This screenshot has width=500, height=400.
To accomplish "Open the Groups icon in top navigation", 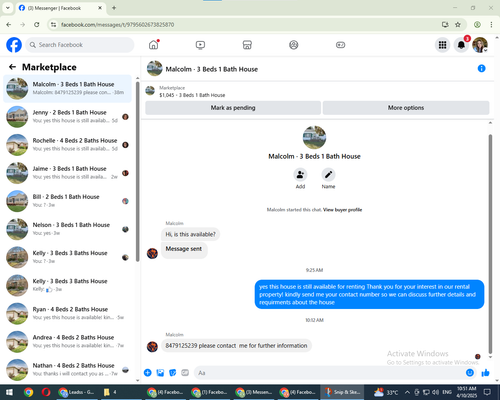I will 294,45.
